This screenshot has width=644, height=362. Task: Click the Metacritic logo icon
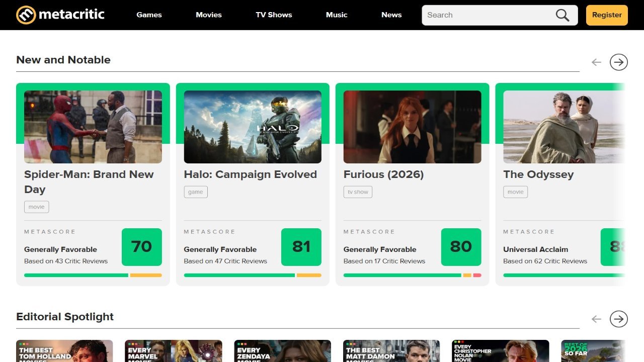tap(26, 15)
